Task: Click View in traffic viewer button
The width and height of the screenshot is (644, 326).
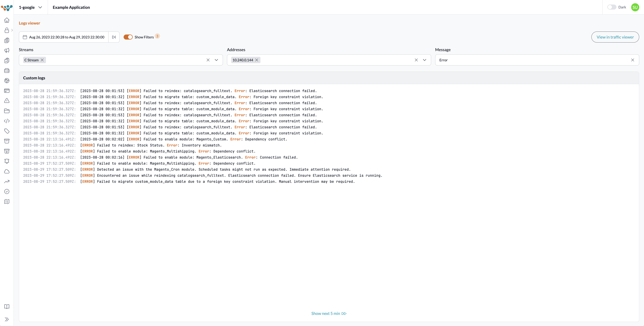Action: click(x=615, y=37)
